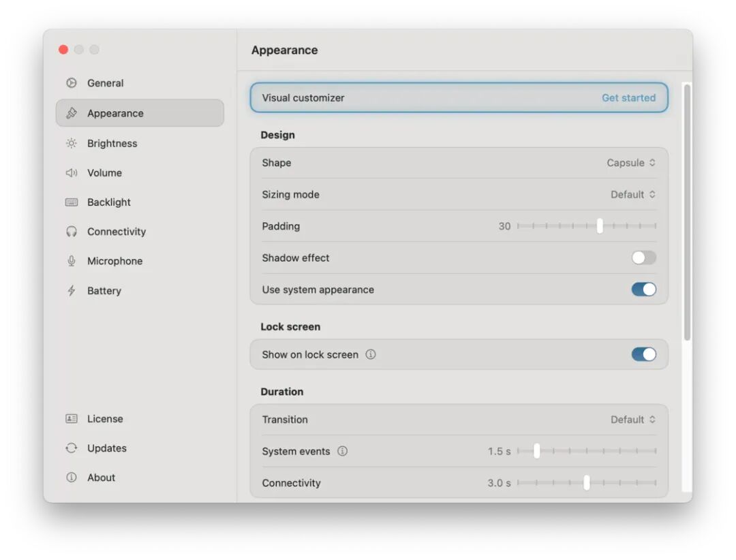Click info icon beside Show on lock screen
Viewport: 736px width, 560px height.
[371, 354]
